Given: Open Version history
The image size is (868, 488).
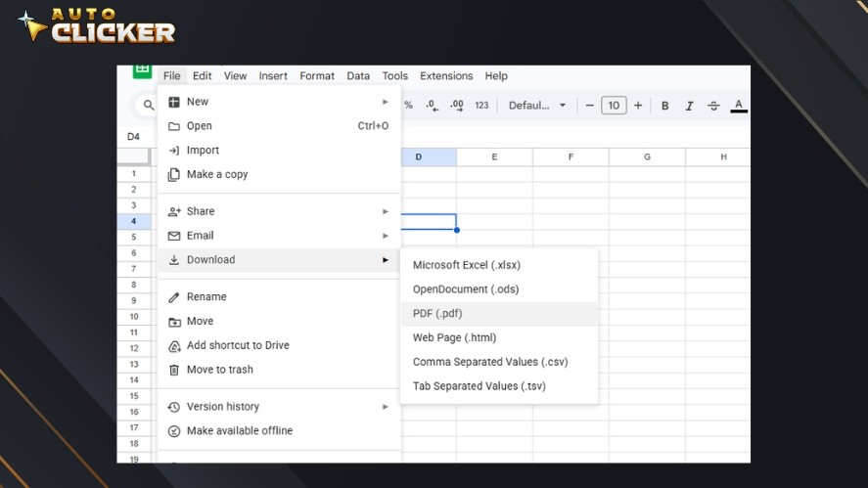Looking at the screenshot, I should (x=279, y=407).
